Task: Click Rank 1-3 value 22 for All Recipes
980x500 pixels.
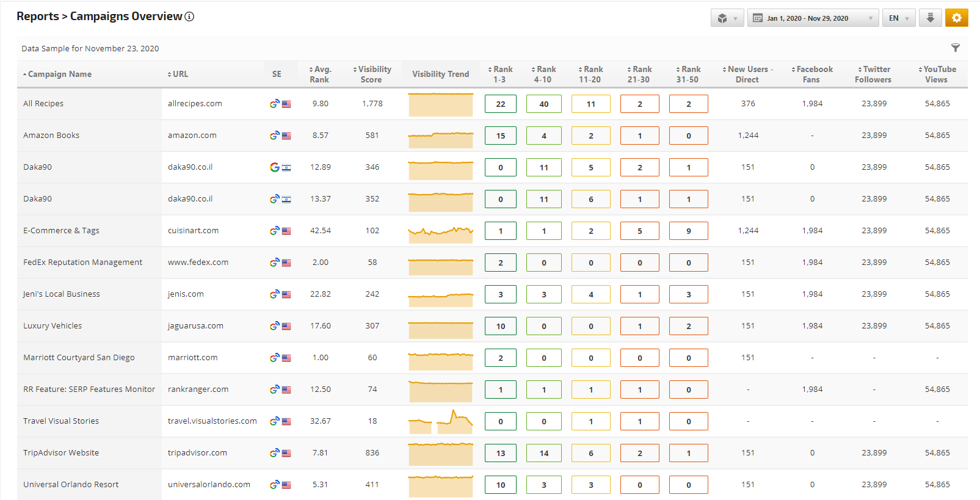Action: pyautogui.click(x=500, y=104)
